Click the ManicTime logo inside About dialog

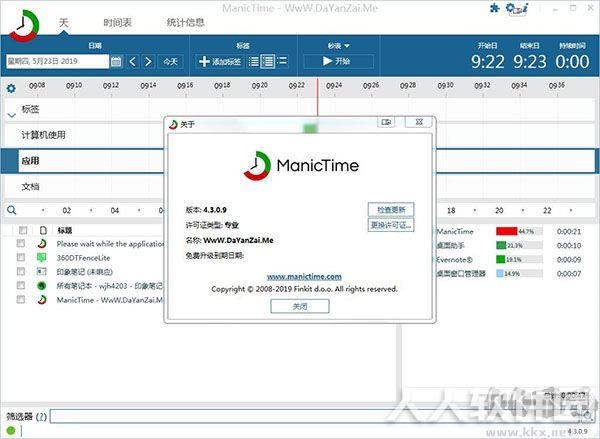point(258,166)
